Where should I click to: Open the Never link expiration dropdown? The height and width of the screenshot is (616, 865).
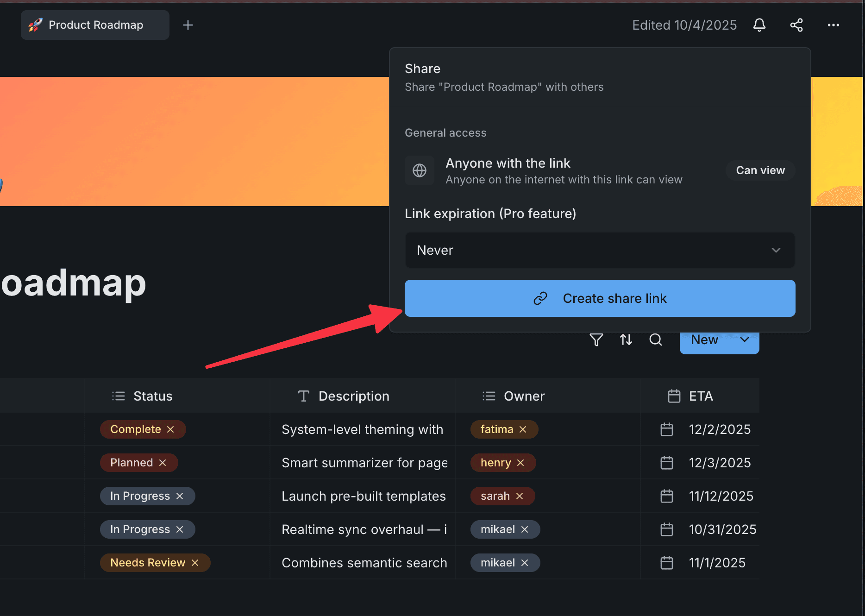599,250
